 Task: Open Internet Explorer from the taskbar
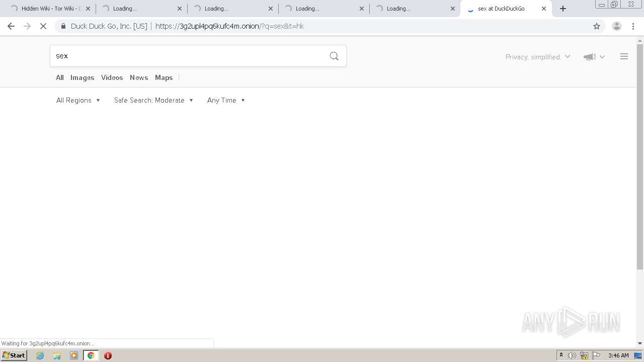40,355
